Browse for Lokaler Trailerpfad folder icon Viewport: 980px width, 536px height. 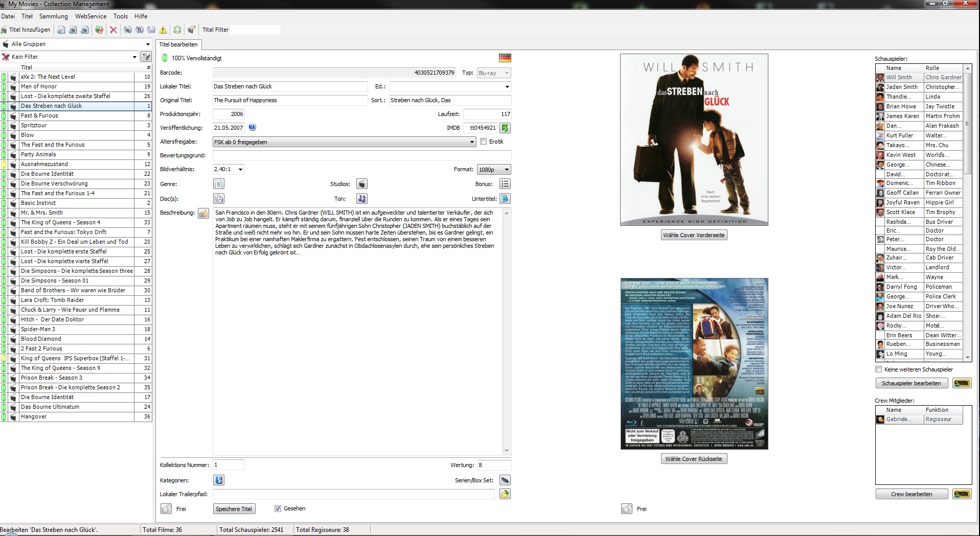[x=505, y=494]
